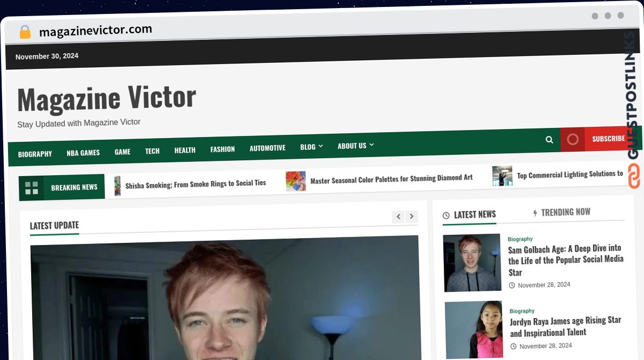Click the padlock icon beside the URL
Screen dimensions: 644x360
25,32
